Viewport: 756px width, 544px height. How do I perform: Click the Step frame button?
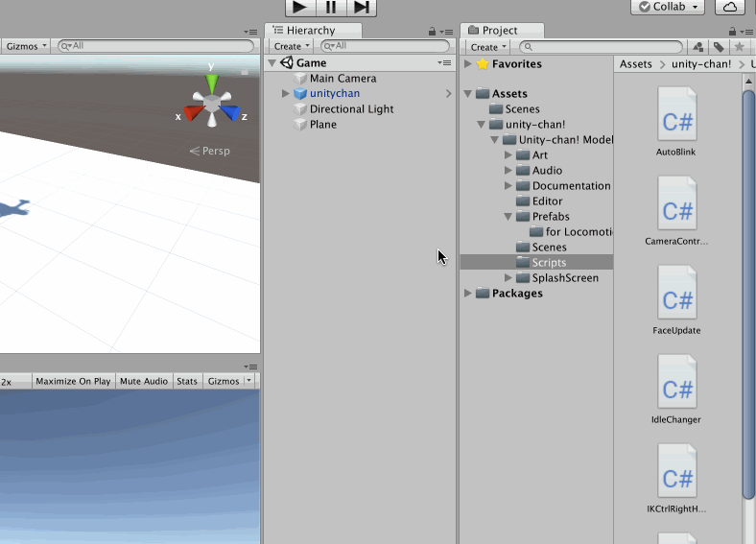click(x=361, y=8)
